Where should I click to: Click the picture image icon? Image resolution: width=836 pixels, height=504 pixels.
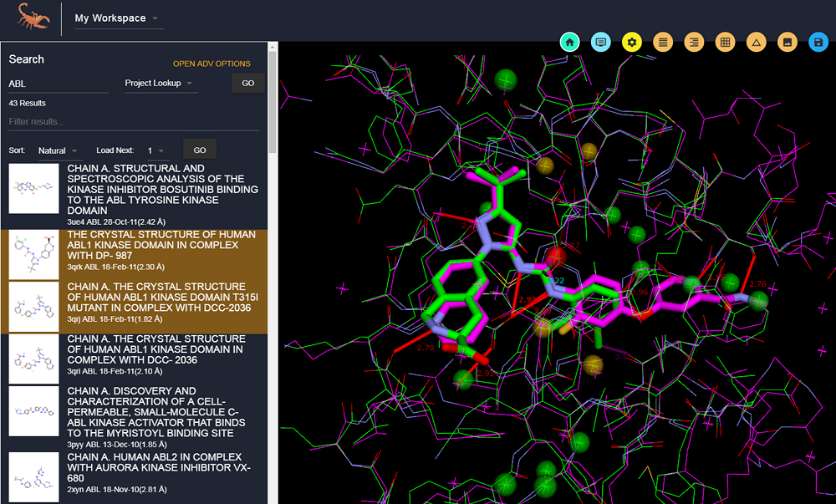(x=787, y=42)
